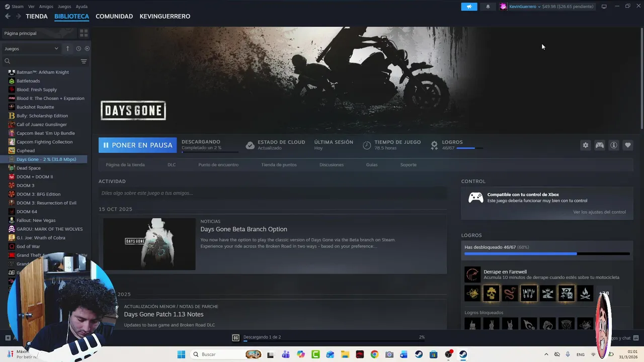Click the Logros achievements gear icon
The height and width of the screenshot is (362, 644).
point(434,145)
